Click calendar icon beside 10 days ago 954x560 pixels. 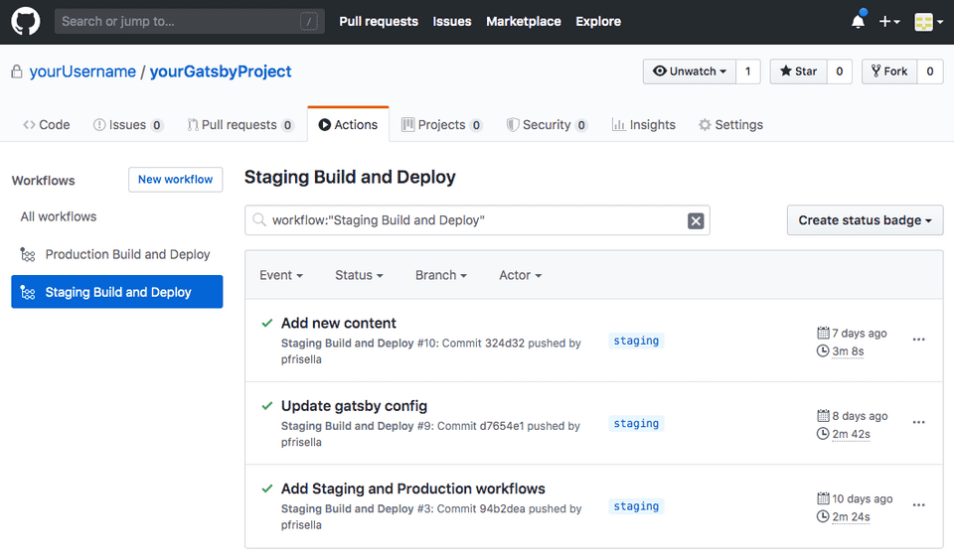point(823,498)
